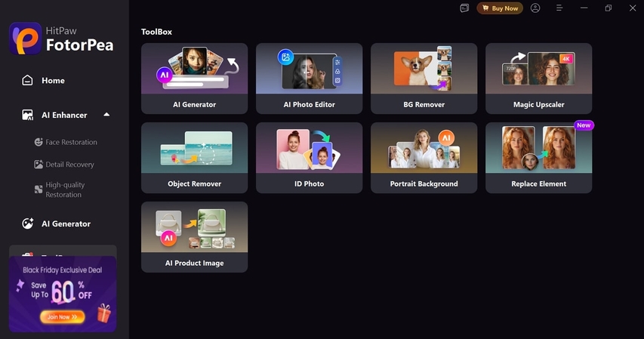
Task: Open Face Restoration in the sidebar
Action: click(x=72, y=142)
